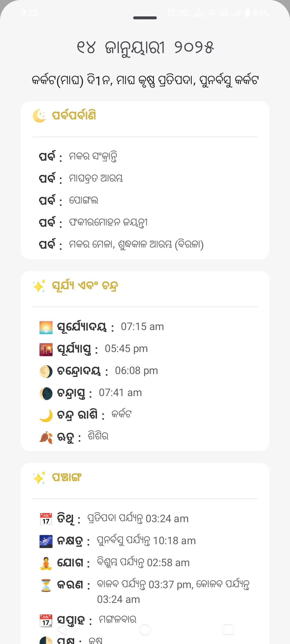290x644 pixels.
Task: Tap the meditating person Yoga icon
Action: pyautogui.click(x=46, y=563)
